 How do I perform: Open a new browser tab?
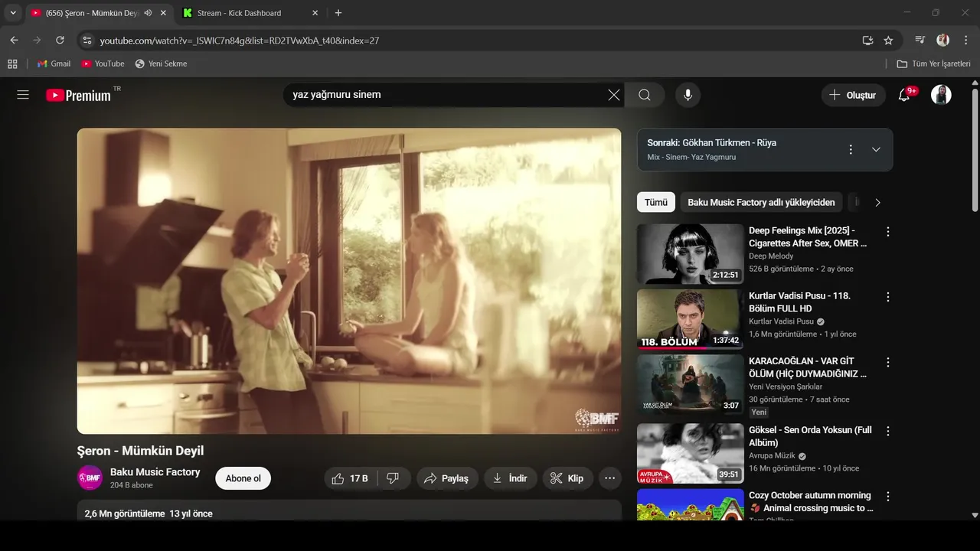click(338, 13)
